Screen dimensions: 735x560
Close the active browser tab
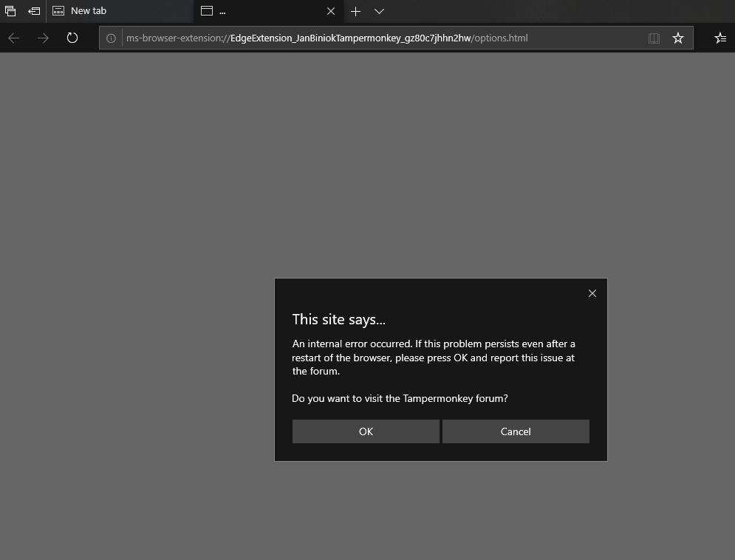331,11
